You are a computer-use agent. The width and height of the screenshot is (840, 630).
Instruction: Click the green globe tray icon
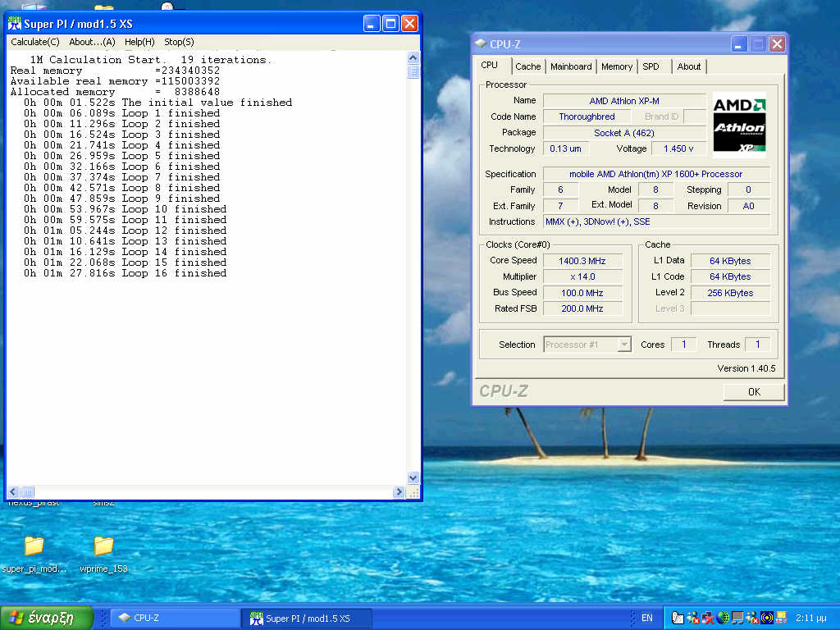point(723,618)
